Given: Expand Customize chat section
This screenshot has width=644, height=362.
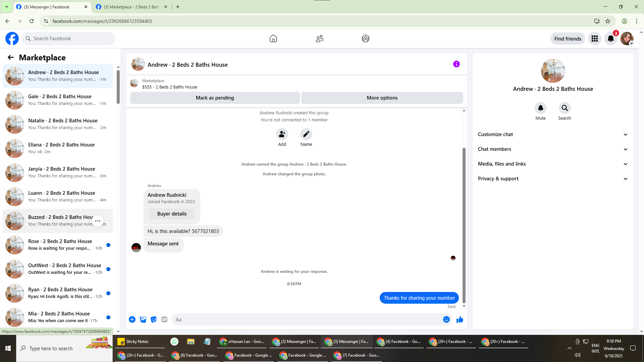Looking at the screenshot, I should tap(553, 134).
